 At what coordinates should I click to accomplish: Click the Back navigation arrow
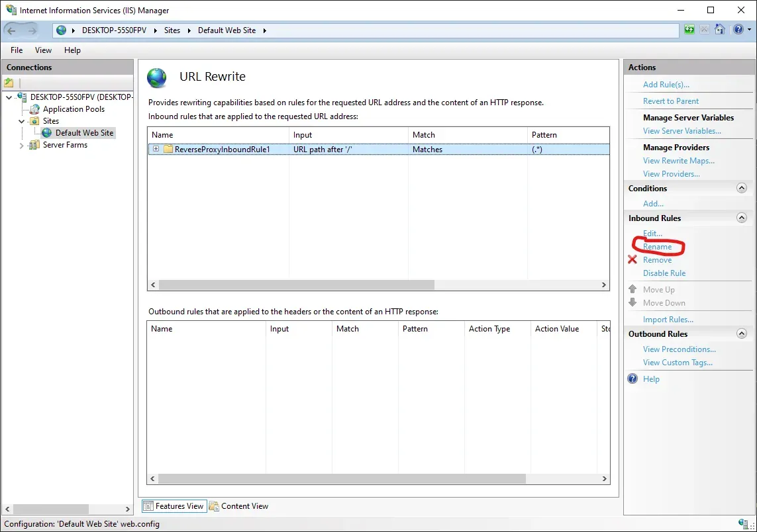pyautogui.click(x=12, y=30)
